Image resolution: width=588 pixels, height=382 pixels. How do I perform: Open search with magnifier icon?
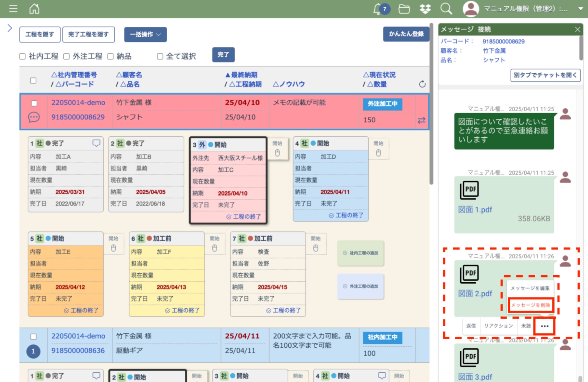click(446, 9)
